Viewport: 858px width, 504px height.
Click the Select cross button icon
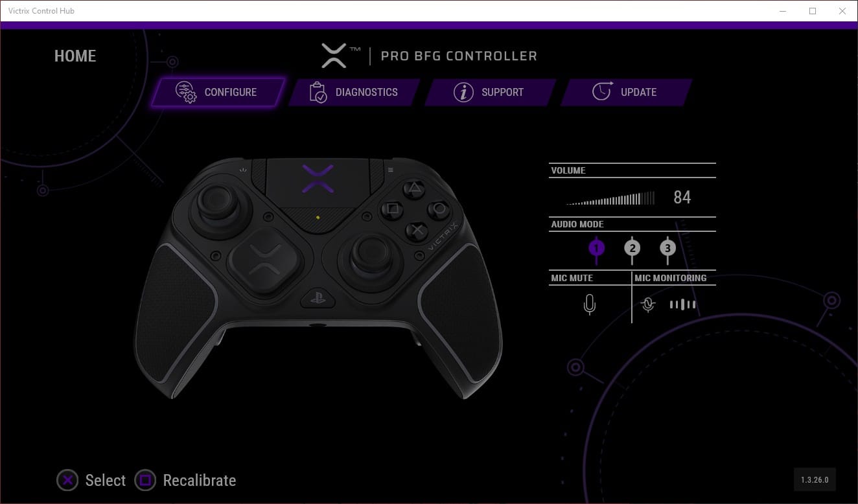click(x=67, y=480)
